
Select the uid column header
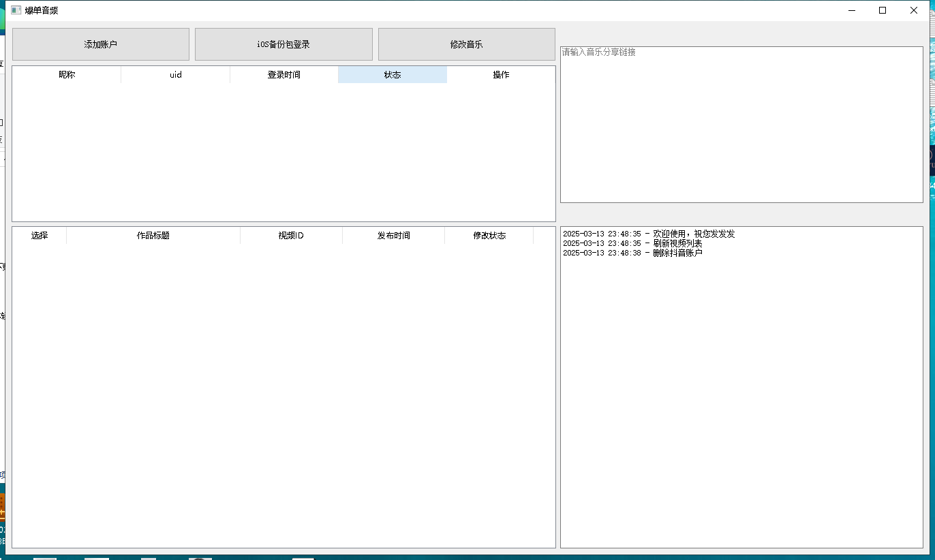tap(175, 75)
